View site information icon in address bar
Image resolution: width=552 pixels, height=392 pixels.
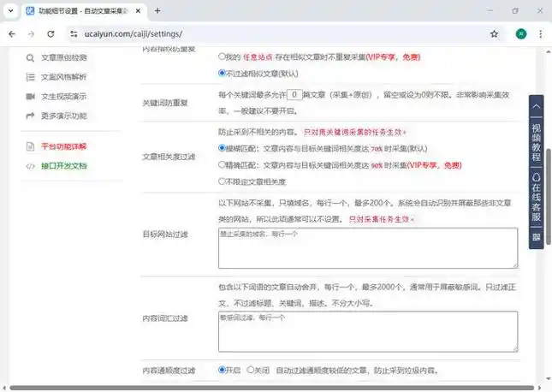[x=74, y=34]
